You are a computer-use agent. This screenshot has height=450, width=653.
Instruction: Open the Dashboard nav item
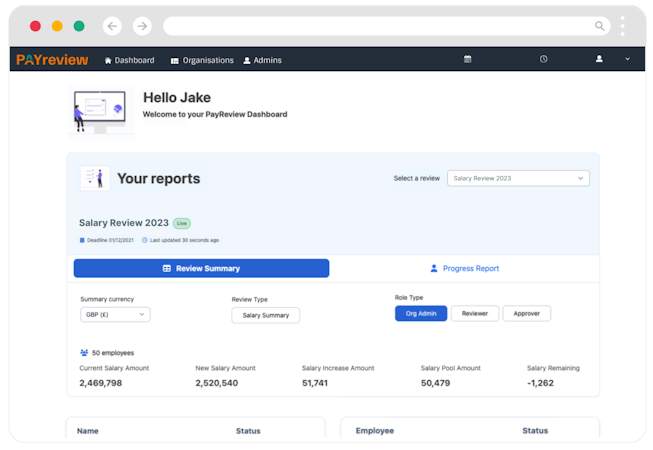pyautogui.click(x=129, y=60)
